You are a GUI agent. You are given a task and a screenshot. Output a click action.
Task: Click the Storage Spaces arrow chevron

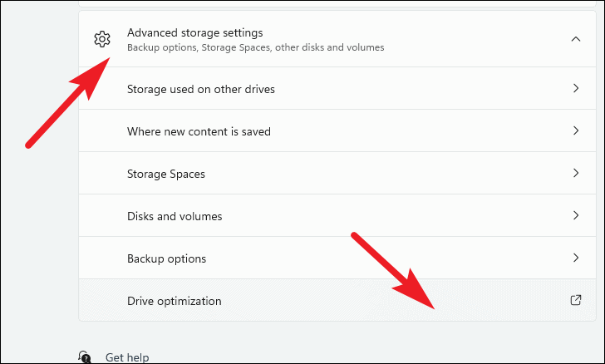(x=576, y=173)
